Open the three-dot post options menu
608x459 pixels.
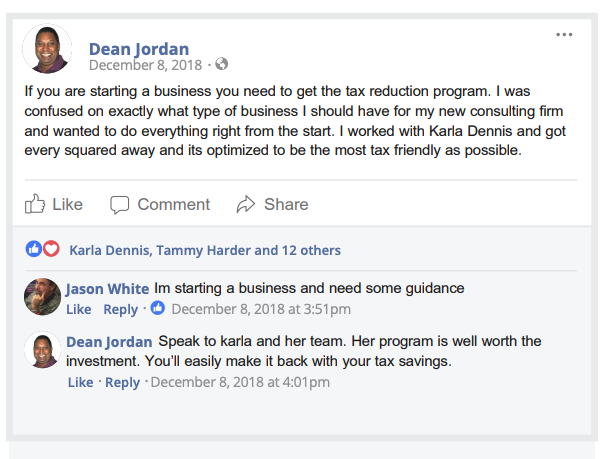tap(564, 35)
